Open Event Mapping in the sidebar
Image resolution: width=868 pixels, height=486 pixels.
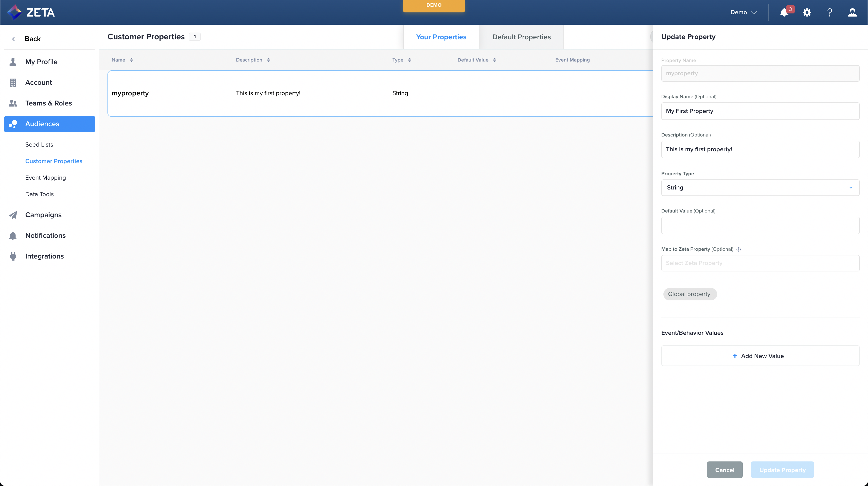[45, 178]
